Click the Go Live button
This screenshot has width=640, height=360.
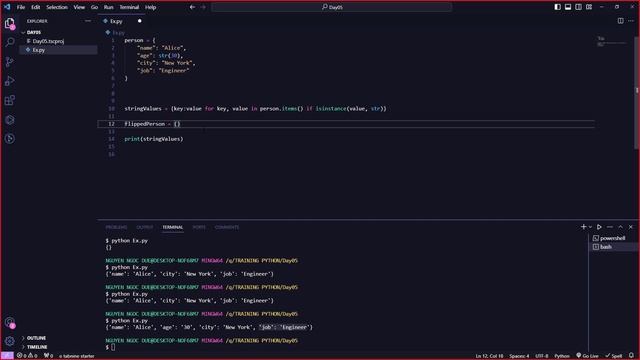point(587,356)
